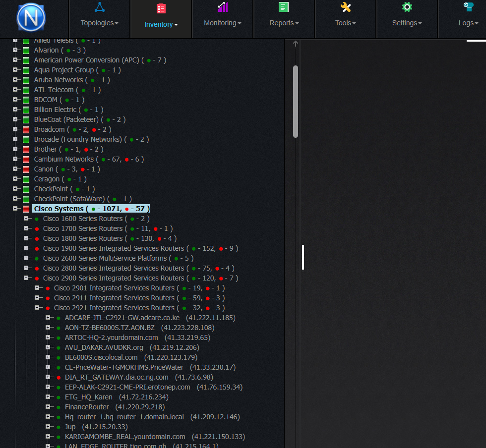Image resolution: width=486 pixels, height=448 pixels.
Task: Open the Topologies dropdown menu
Action: [x=100, y=23]
